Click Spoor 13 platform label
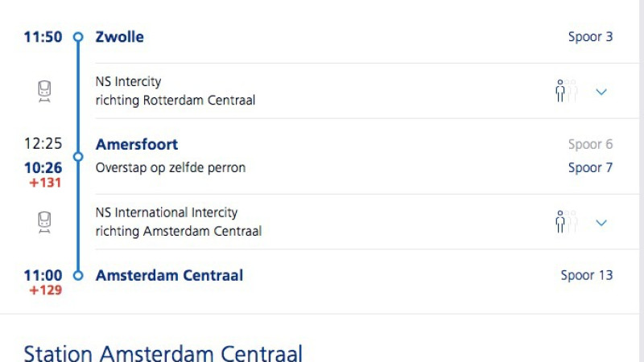Viewport: 644px width, 362px height. 586,275
